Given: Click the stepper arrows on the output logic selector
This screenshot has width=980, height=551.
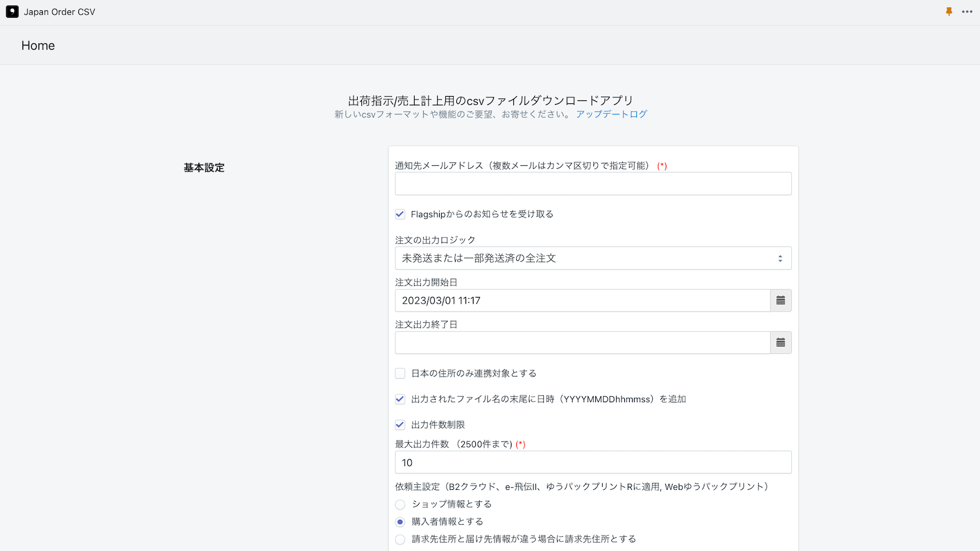Looking at the screenshot, I should (x=780, y=258).
